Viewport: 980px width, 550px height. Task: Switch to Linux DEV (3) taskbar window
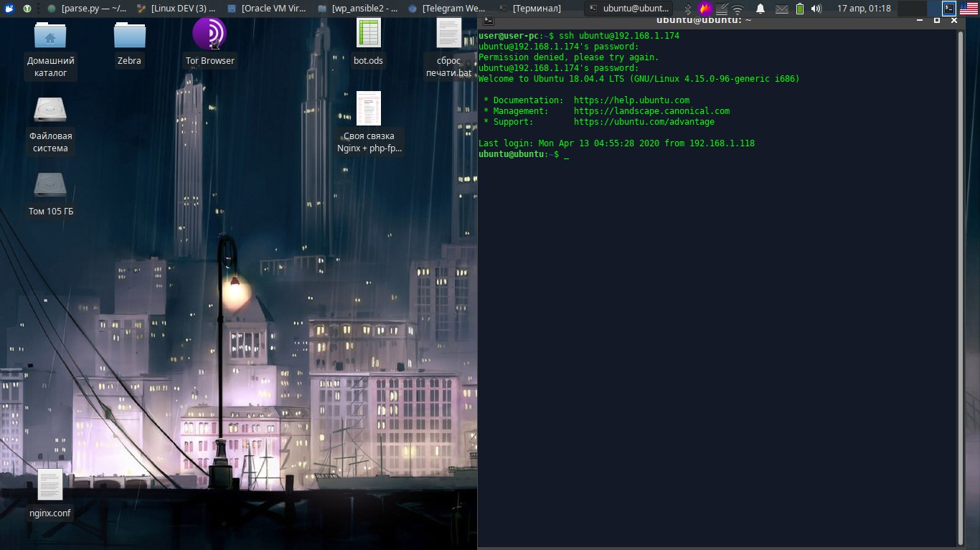(x=176, y=9)
